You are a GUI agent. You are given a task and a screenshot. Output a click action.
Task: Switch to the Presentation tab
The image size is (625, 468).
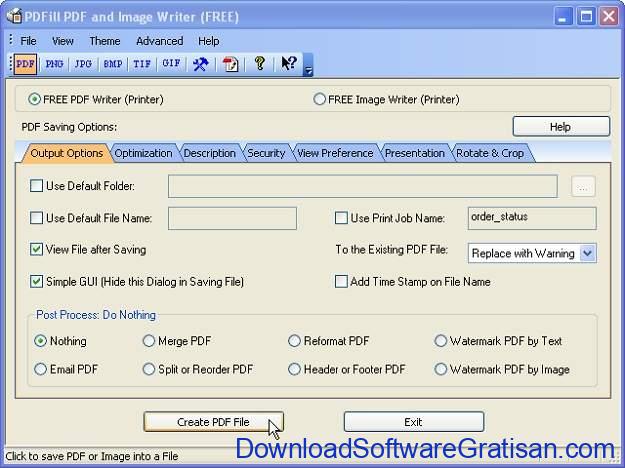(415, 153)
